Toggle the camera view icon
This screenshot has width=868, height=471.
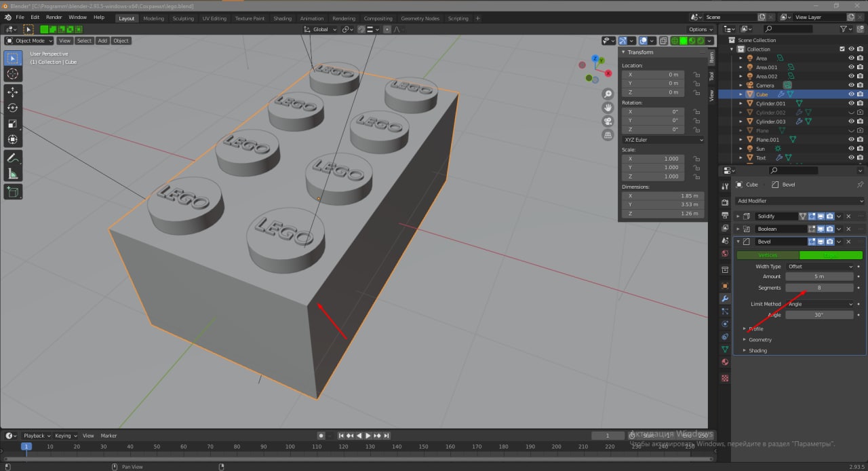point(608,121)
